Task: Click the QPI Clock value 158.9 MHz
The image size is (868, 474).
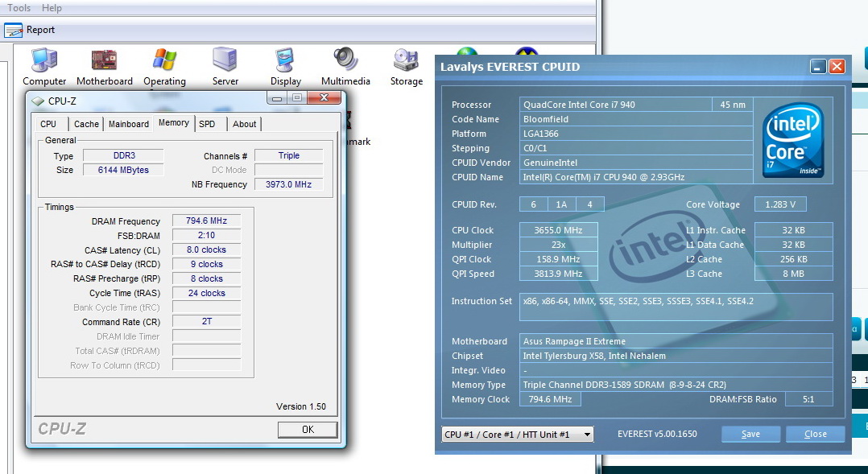Action: point(558,259)
